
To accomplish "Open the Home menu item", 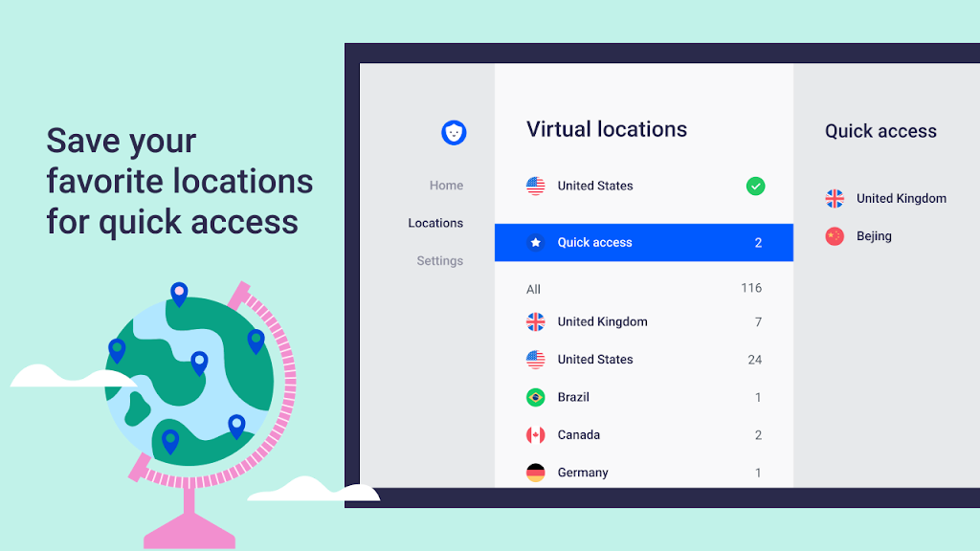I will tap(446, 186).
